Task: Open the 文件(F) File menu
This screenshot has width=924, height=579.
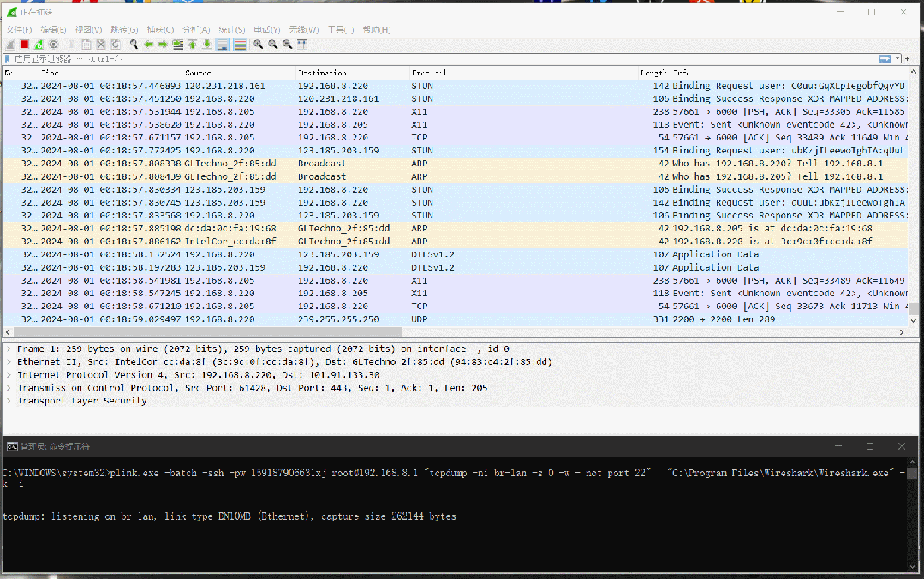Action: [x=19, y=29]
